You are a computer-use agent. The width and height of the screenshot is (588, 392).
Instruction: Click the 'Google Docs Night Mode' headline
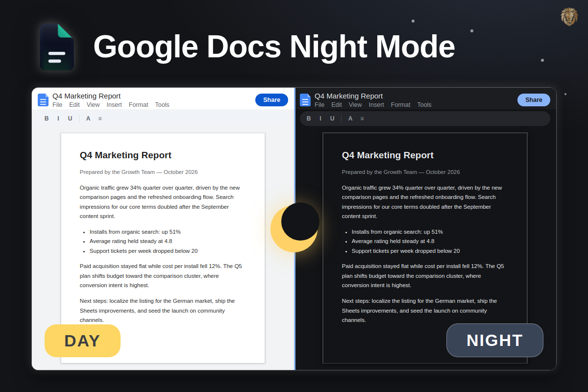pyautogui.click(x=274, y=47)
